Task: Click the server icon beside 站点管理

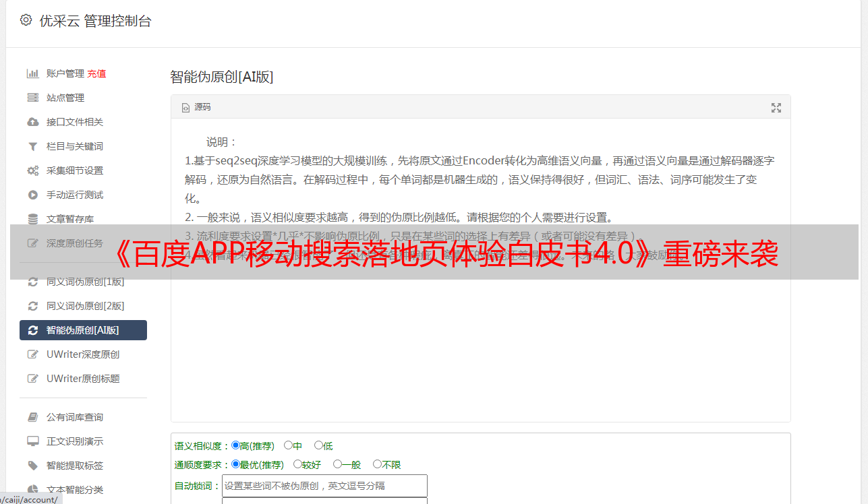Action: pos(32,98)
